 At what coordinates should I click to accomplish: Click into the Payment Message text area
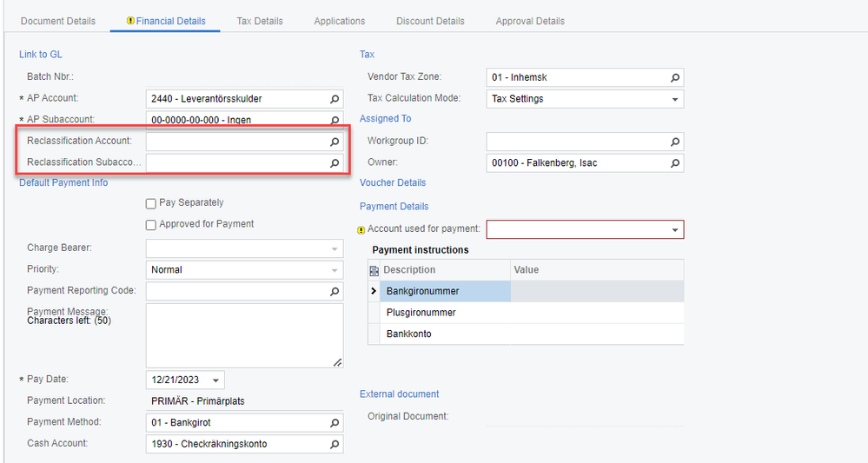(244, 335)
